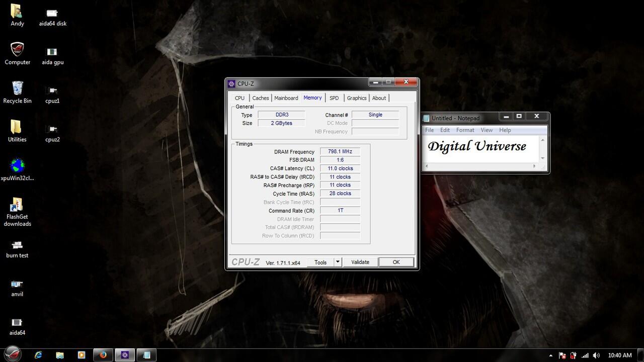Click the Action Center flag tray icon
Image resolution: width=644 pixels, height=362 pixels.
(562, 355)
